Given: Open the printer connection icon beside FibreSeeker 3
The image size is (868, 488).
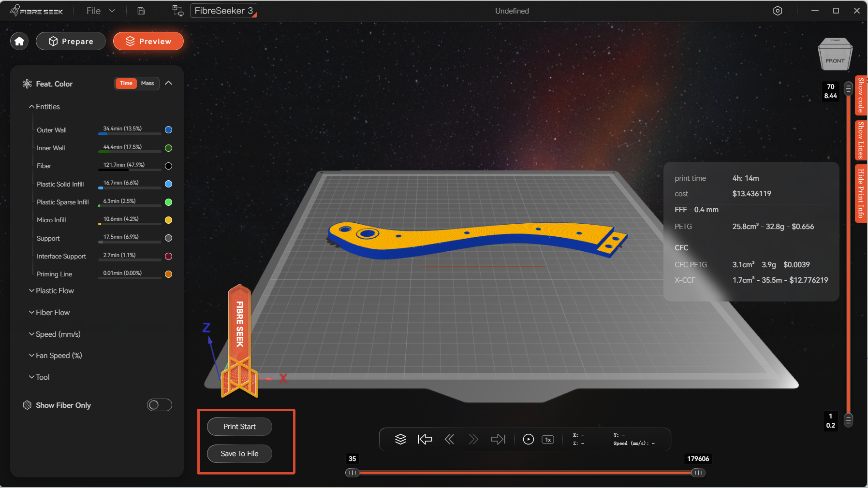Looking at the screenshot, I should coord(178,11).
